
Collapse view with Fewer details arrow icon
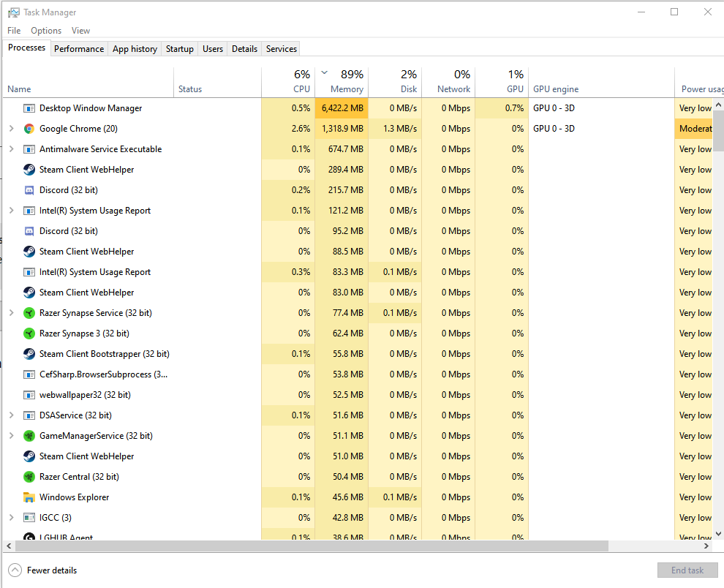[x=15, y=570]
